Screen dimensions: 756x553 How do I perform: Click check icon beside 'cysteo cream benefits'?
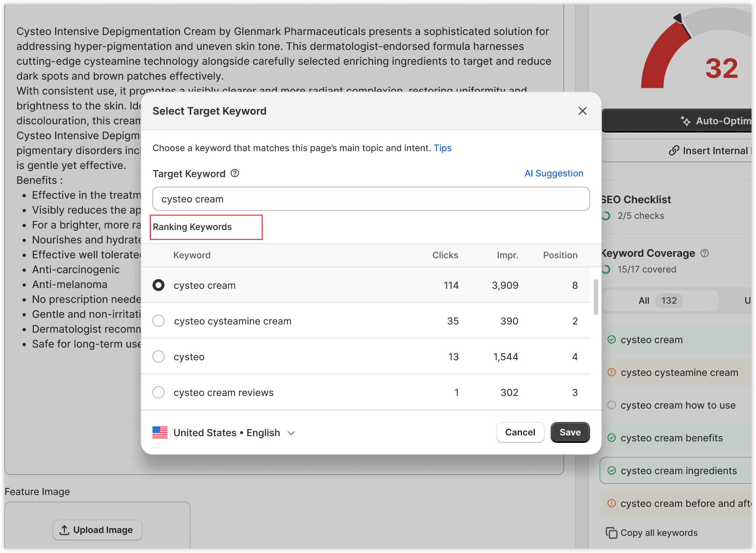(611, 438)
